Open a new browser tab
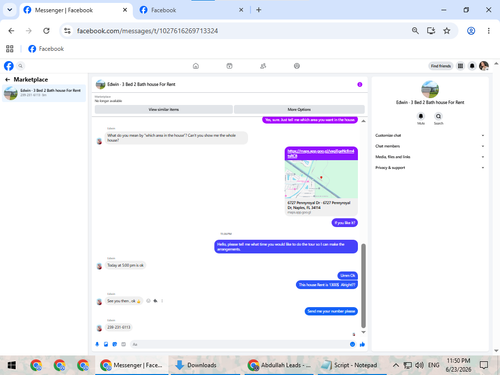Viewport: 500px width, 375px height. 259,10
